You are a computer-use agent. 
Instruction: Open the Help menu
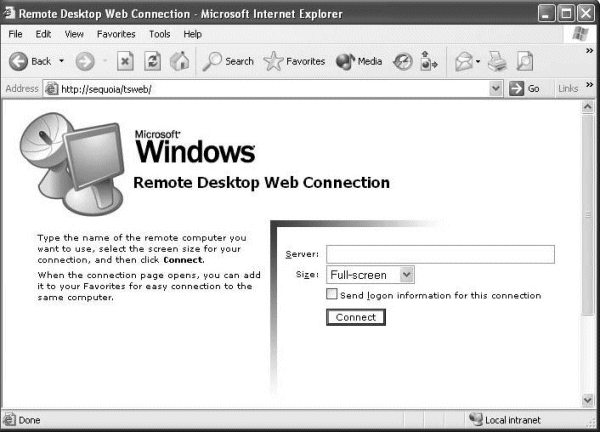coord(192,34)
